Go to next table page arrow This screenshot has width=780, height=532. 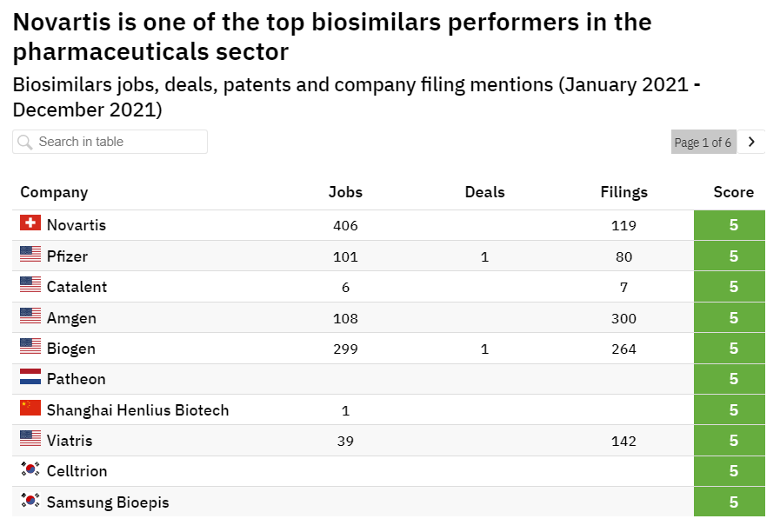point(751,142)
